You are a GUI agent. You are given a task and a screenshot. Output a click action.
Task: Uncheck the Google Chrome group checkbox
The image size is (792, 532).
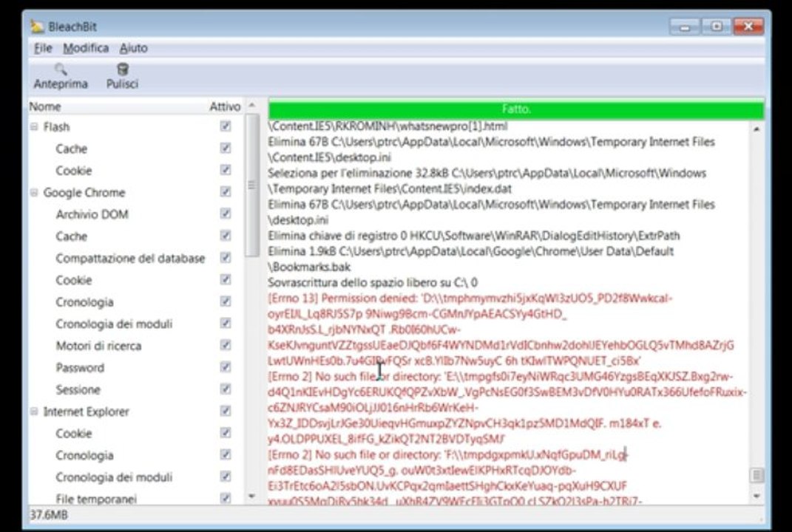coord(226,192)
